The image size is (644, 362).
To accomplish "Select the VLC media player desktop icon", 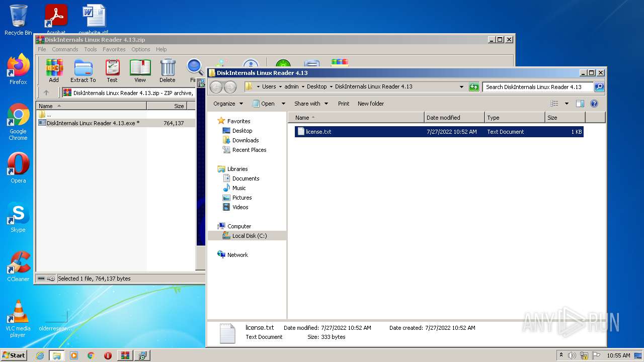I will [x=18, y=318].
